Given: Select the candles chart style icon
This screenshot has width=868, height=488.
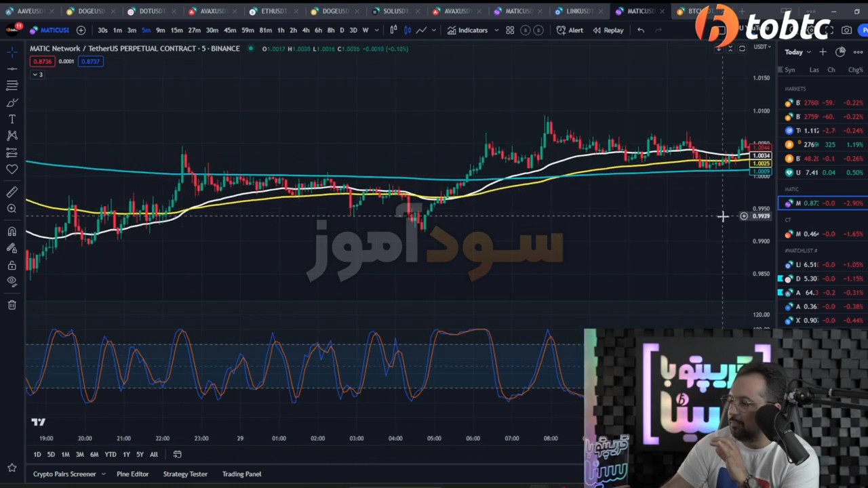Looking at the screenshot, I should click(408, 30).
